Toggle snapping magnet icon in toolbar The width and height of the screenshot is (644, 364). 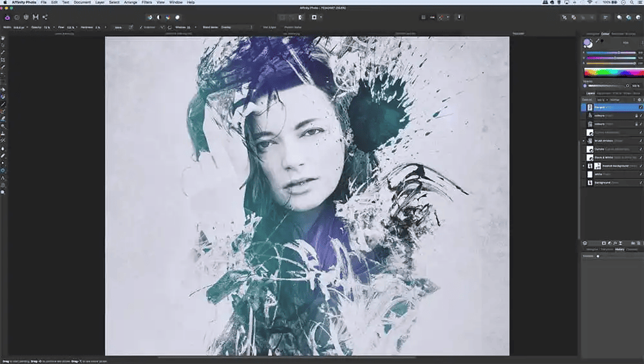click(x=441, y=17)
